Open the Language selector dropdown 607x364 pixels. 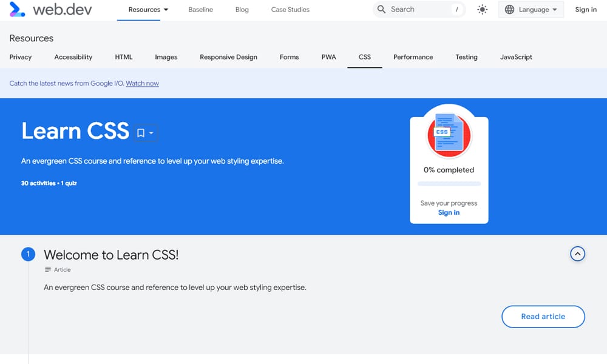(531, 10)
